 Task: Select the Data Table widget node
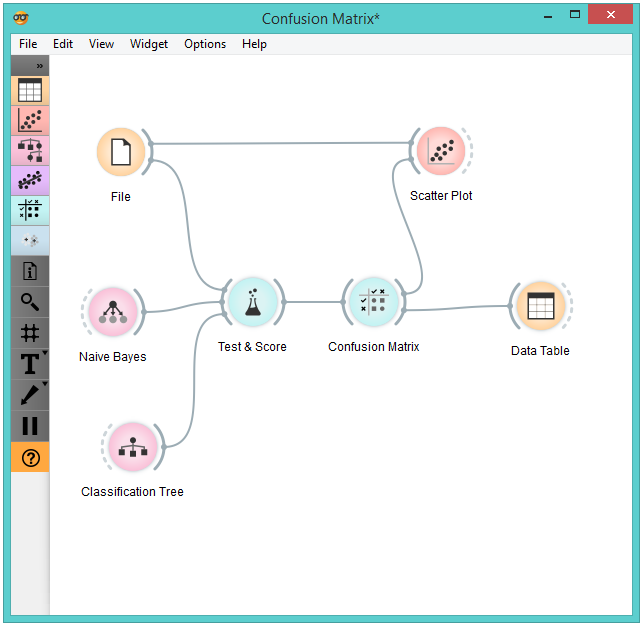[540, 307]
